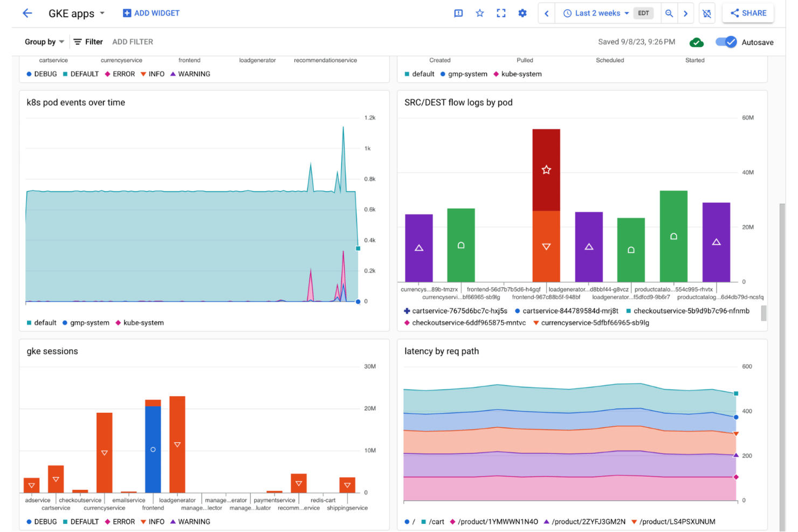Toggle /product/LS4PSXUNUM legend entry
798x532 pixels.
point(673,522)
